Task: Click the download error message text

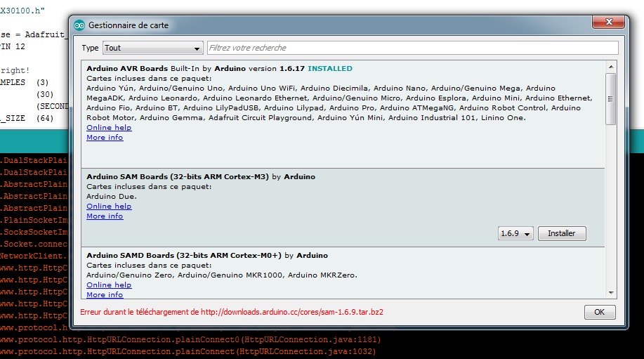Action: (x=232, y=312)
